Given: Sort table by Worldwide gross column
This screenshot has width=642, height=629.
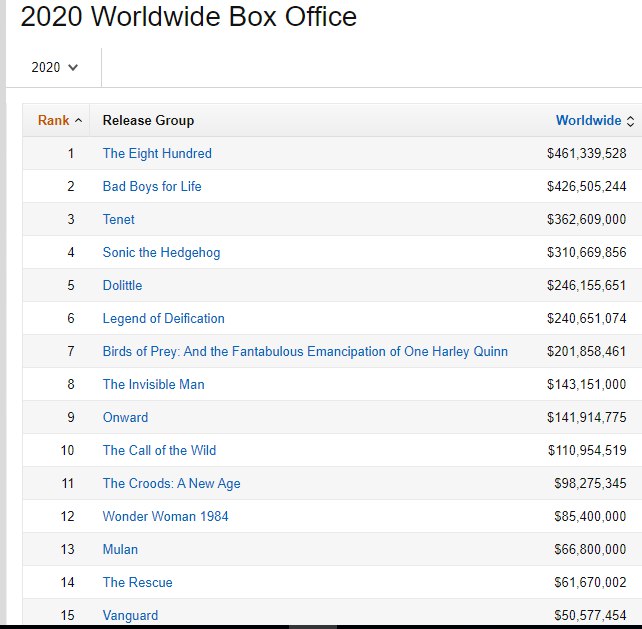Looking at the screenshot, I should point(630,121).
